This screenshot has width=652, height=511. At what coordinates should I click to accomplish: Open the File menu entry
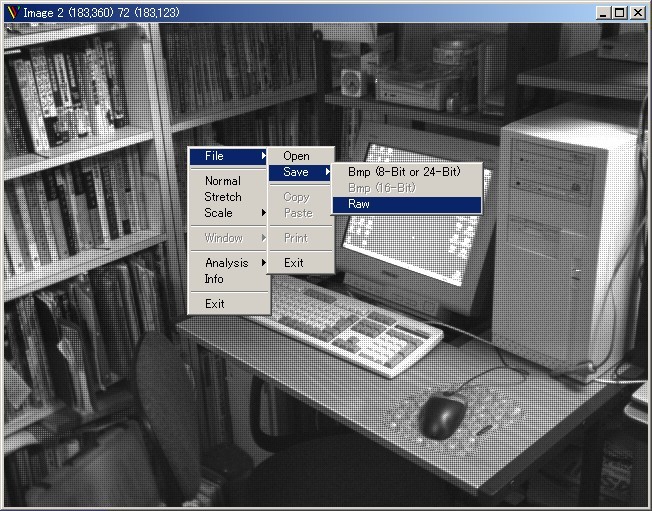(x=228, y=156)
